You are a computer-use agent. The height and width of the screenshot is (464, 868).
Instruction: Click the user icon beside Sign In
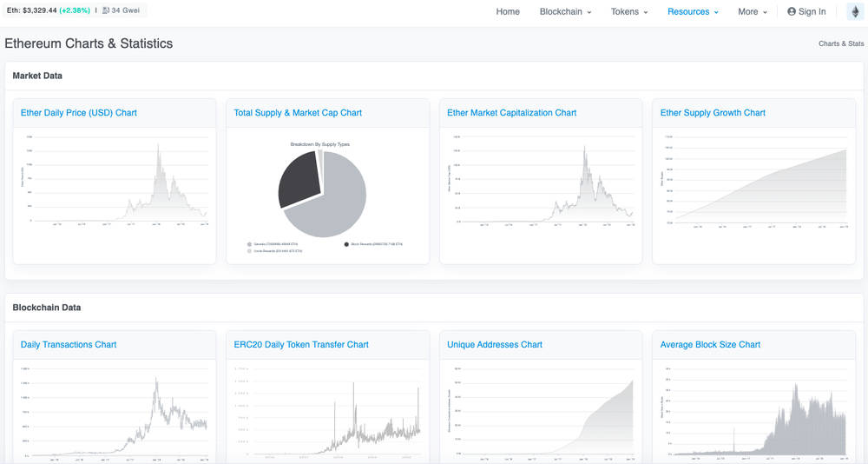pos(792,11)
